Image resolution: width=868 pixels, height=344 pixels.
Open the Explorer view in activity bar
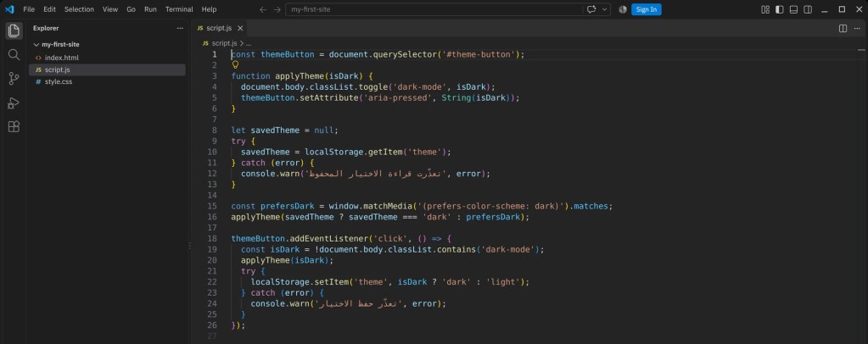click(14, 31)
